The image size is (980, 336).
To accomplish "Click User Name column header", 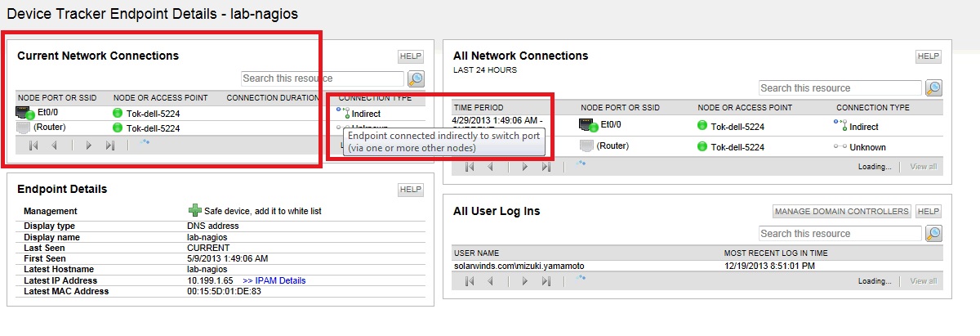I will tap(476, 253).
